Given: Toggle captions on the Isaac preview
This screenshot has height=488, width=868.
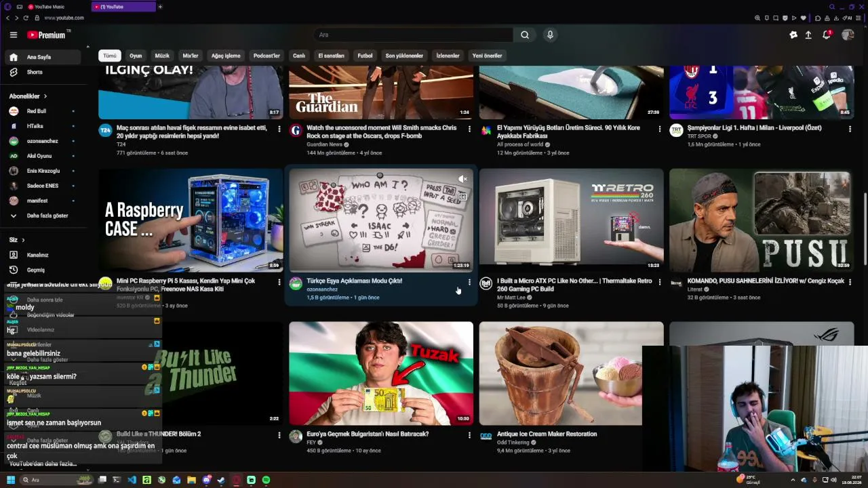Looking at the screenshot, I should [x=462, y=197].
